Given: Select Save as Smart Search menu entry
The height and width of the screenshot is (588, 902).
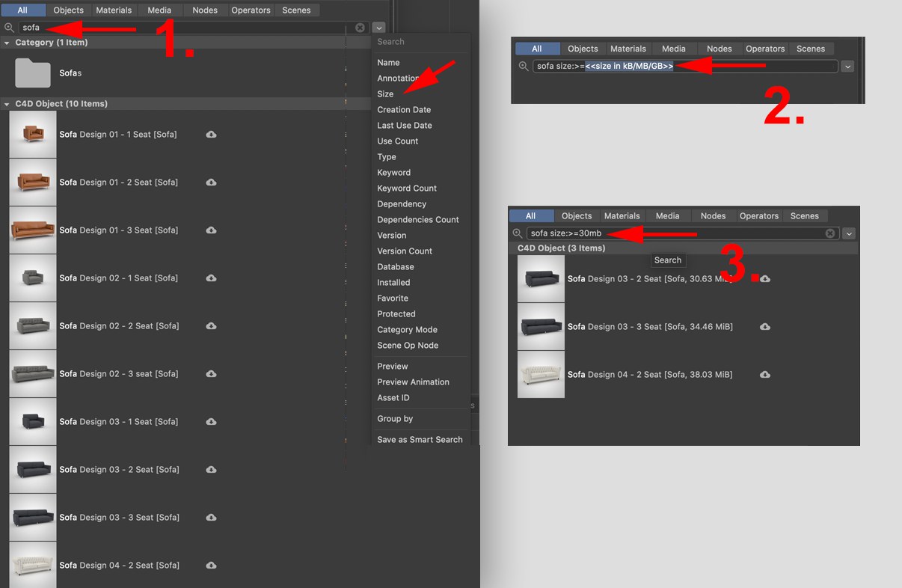Looking at the screenshot, I should pos(420,440).
